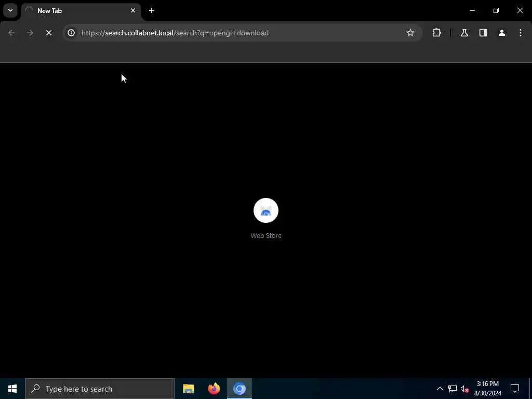The width and height of the screenshot is (532, 399).
Task: View site information icon in address bar
Action: click(71, 33)
